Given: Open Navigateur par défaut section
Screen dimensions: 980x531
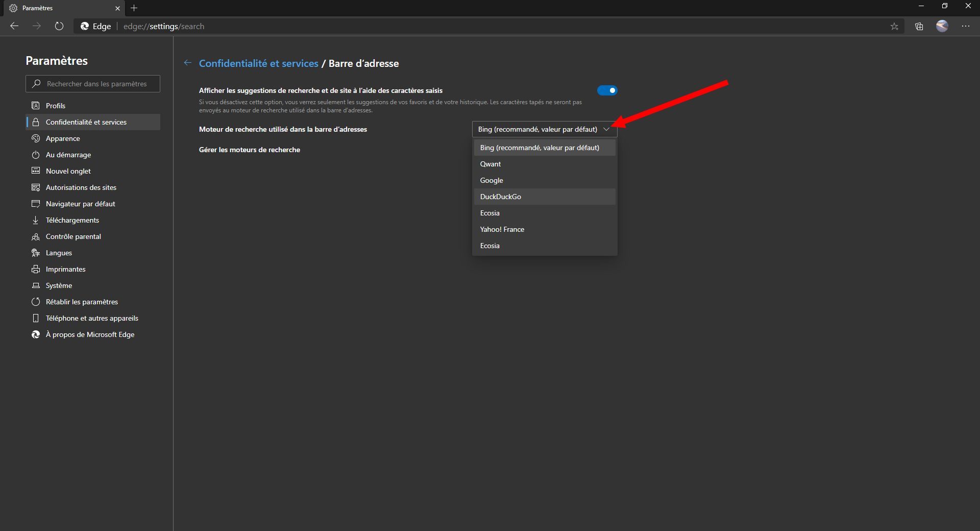Looking at the screenshot, I should (x=93, y=204).
